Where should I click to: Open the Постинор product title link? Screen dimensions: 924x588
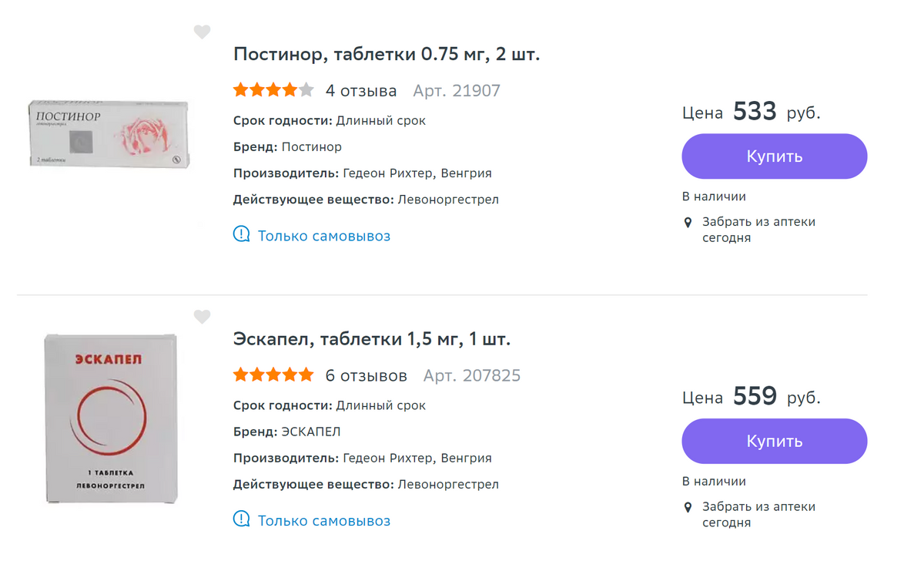point(387,55)
